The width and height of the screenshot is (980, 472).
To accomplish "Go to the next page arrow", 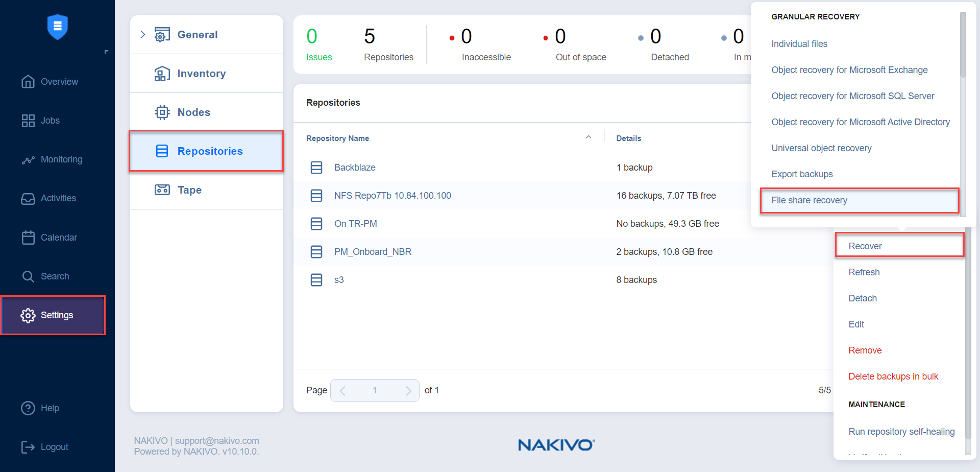I will (x=408, y=391).
